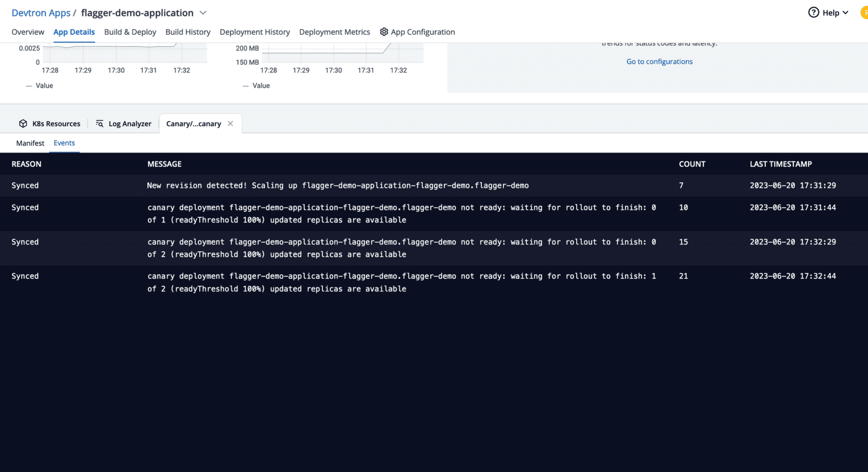Click the Value legend under the memory chart
868x472 pixels.
260,85
